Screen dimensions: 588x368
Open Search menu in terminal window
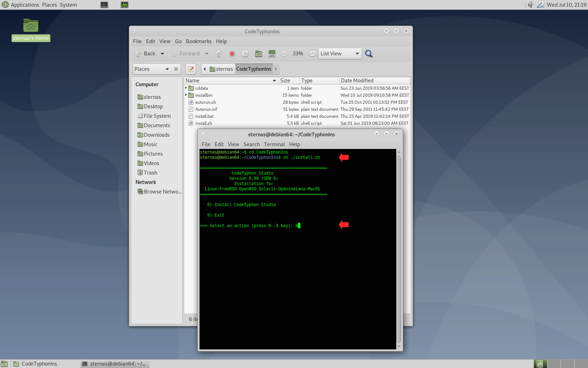click(252, 144)
